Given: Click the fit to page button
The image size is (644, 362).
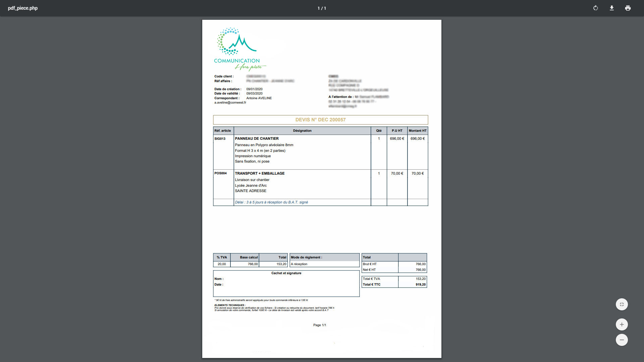Looking at the screenshot, I should click(x=622, y=304).
